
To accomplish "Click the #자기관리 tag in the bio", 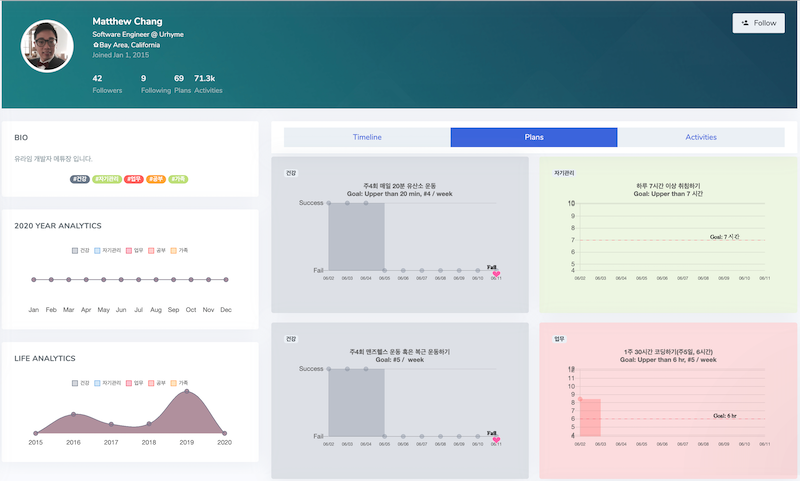I will click(x=107, y=179).
